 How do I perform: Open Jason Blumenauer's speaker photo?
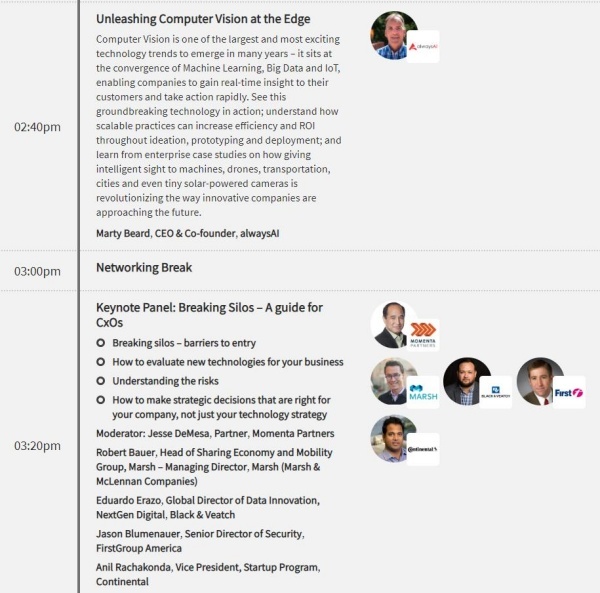[540, 381]
